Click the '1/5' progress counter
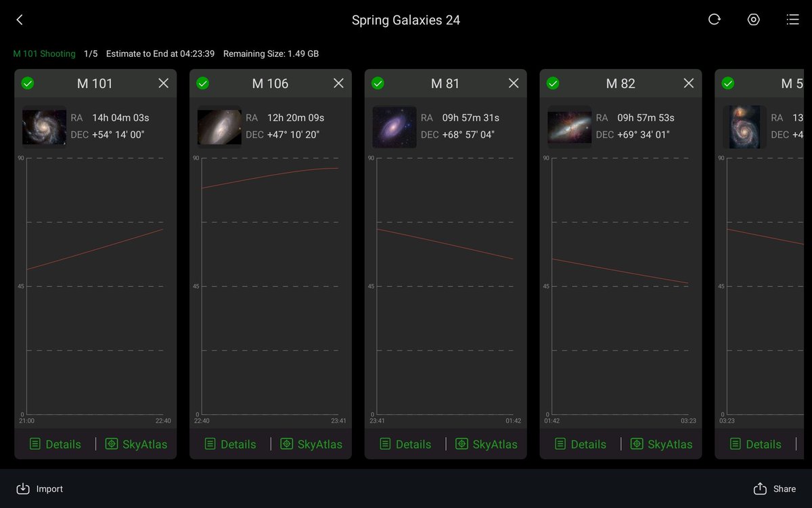Image resolution: width=812 pixels, height=508 pixels. (91, 54)
